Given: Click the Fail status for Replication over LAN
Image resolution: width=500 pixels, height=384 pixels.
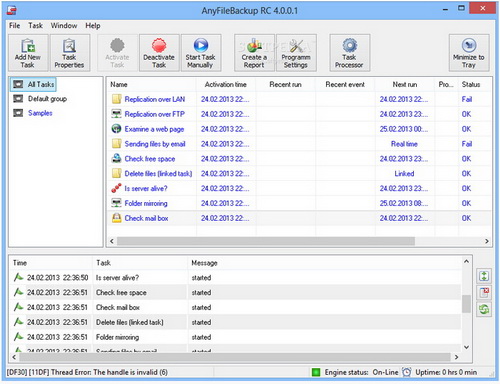Looking at the screenshot, I should tap(467, 99).
